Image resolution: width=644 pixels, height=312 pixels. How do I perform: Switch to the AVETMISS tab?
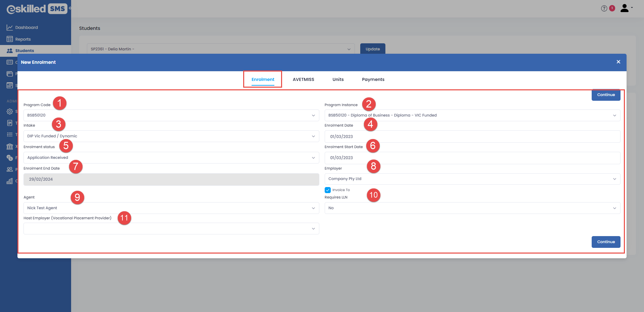pyautogui.click(x=303, y=80)
